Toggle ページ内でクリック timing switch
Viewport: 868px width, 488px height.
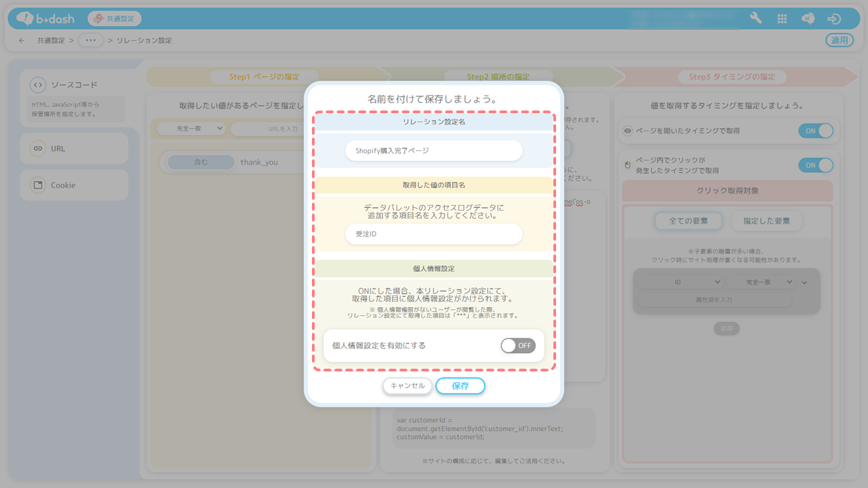click(x=815, y=165)
